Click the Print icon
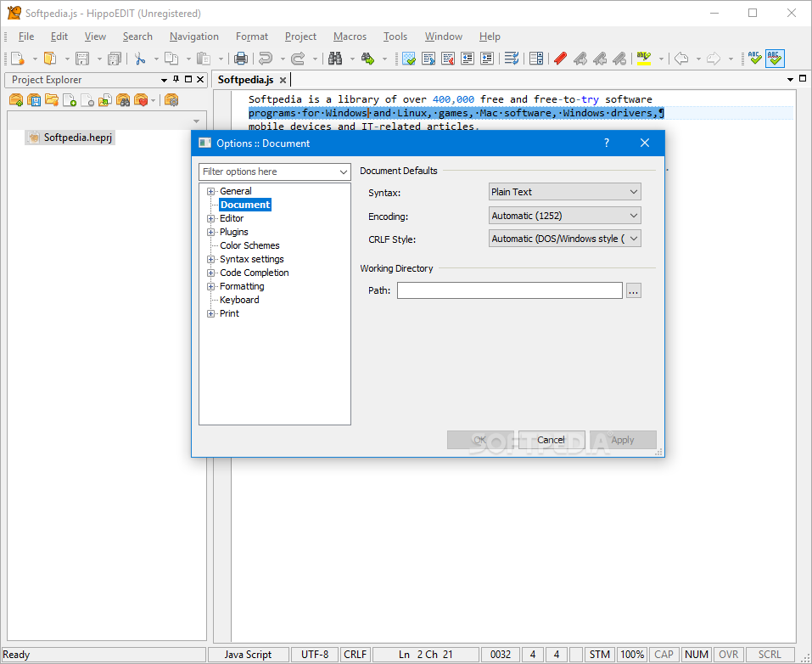812x664 pixels. tap(241, 59)
